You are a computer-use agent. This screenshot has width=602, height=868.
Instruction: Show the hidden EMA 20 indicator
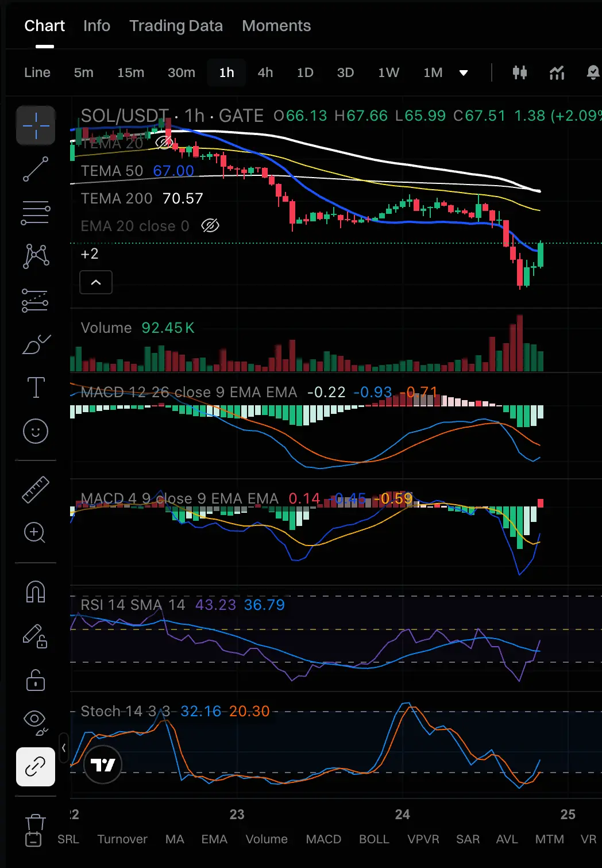click(x=210, y=226)
